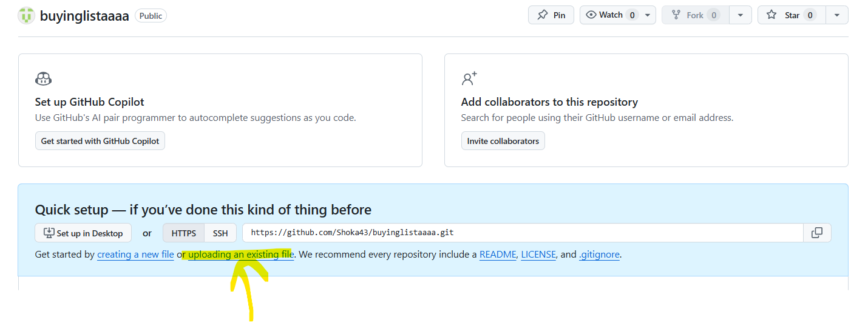Click Invite collaborators button

pos(503,141)
